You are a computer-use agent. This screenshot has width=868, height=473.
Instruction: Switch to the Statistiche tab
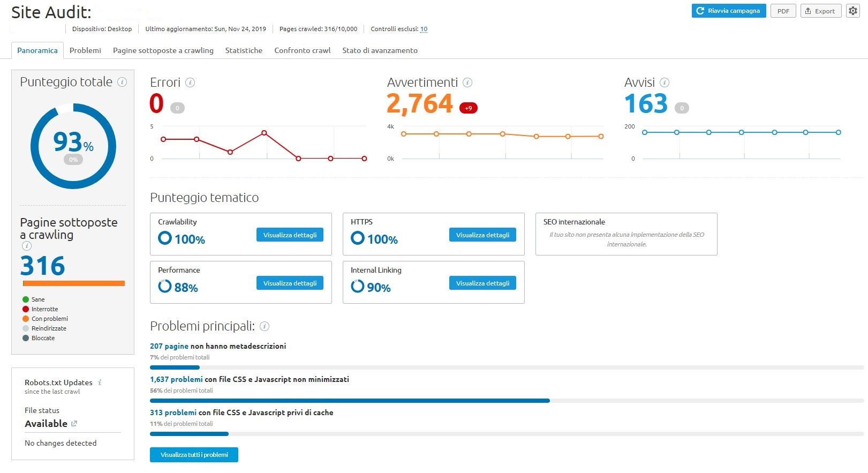[244, 50]
